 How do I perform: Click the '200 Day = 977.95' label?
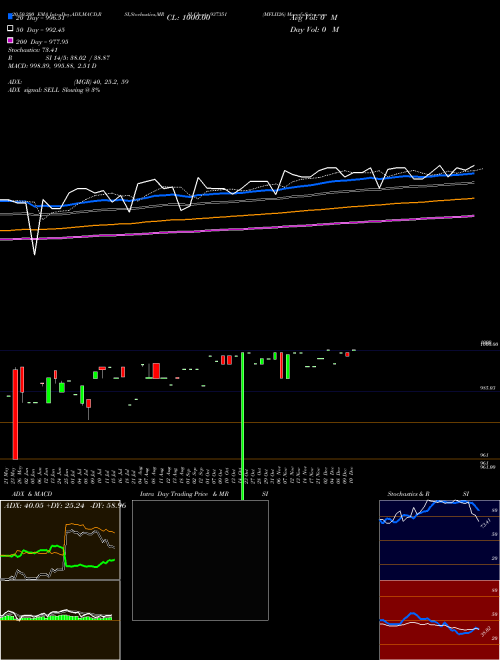(42, 42)
